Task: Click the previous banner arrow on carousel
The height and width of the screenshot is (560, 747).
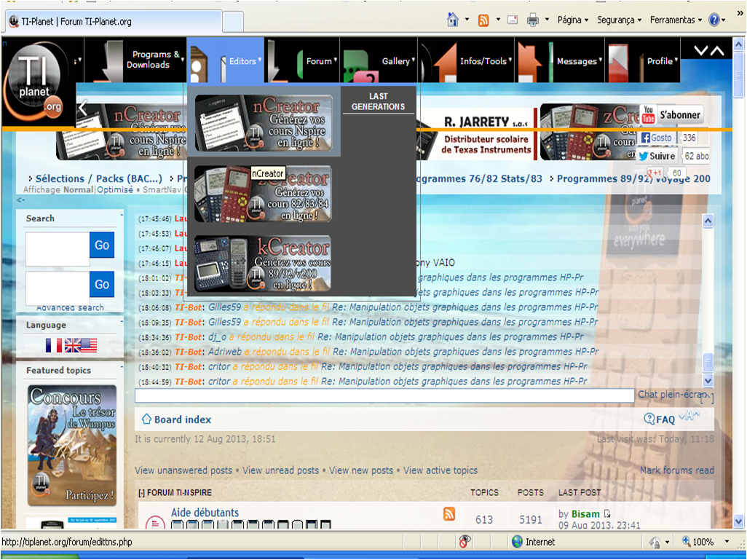Action: click(83, 108)
